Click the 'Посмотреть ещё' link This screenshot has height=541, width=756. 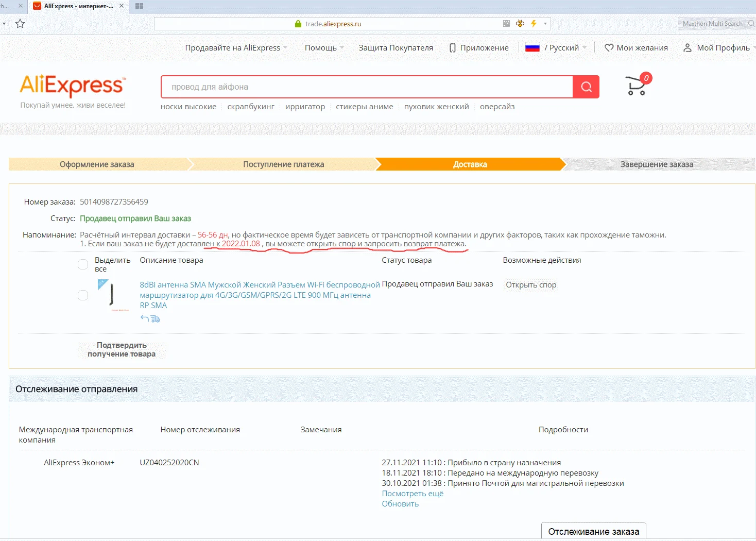(x=413, y=494)
